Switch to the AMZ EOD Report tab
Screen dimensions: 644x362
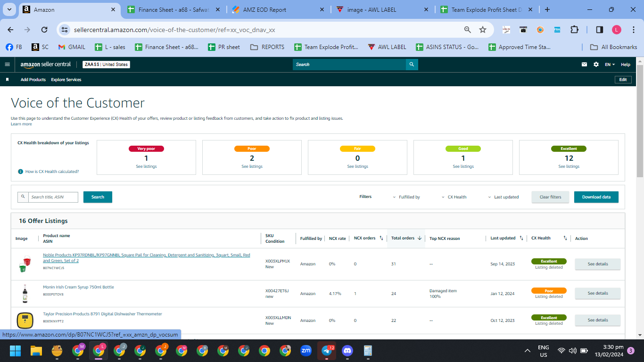278,9
